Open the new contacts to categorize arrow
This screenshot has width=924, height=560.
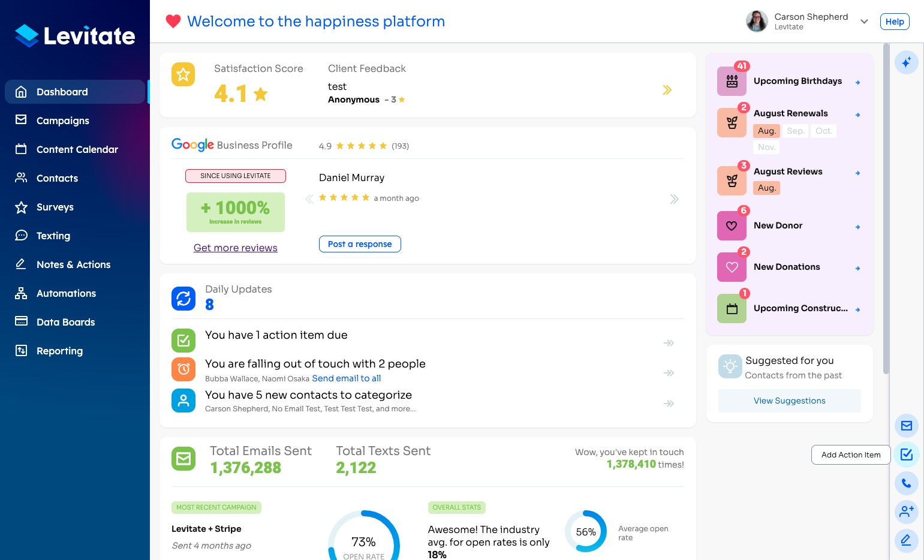click(669, 404)
